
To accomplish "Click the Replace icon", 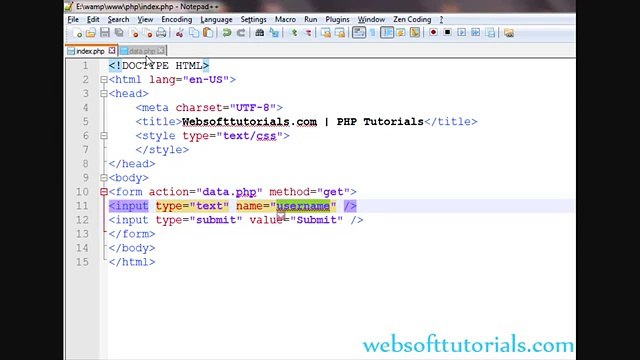I will (x=274, y=33).
